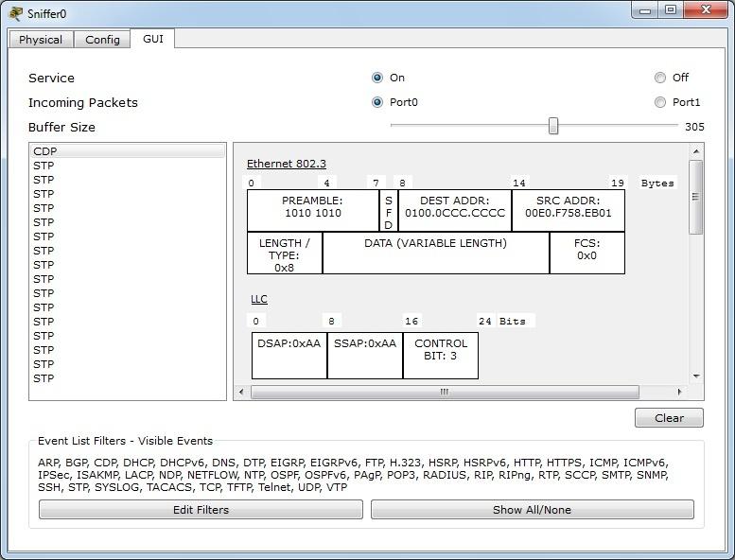Open the Config tab
The height and width of the screenshot is (560, 735).
point(102,40)
